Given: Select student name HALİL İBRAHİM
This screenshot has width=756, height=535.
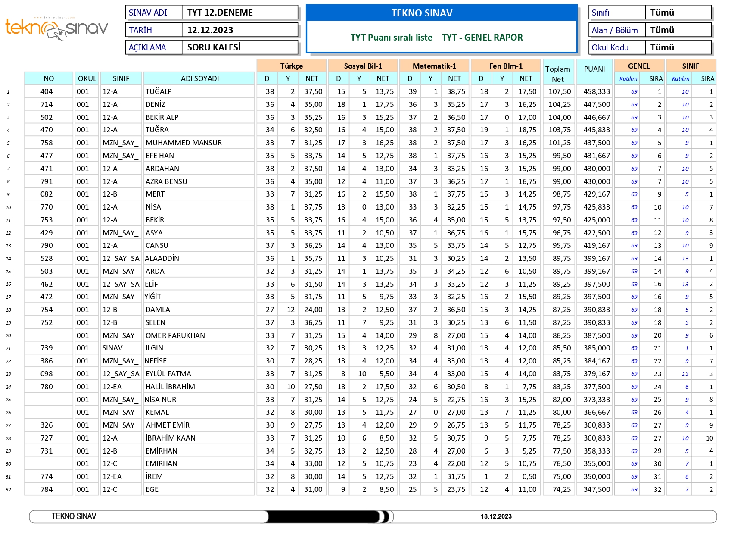Looking at the screenshot, I should click(x=170, y=387).
